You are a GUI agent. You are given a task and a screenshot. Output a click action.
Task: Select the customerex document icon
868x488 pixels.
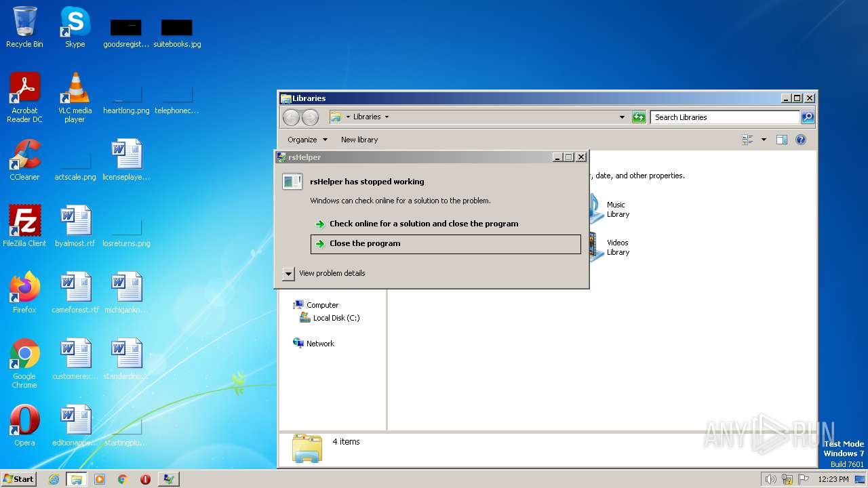coord(75,359)
